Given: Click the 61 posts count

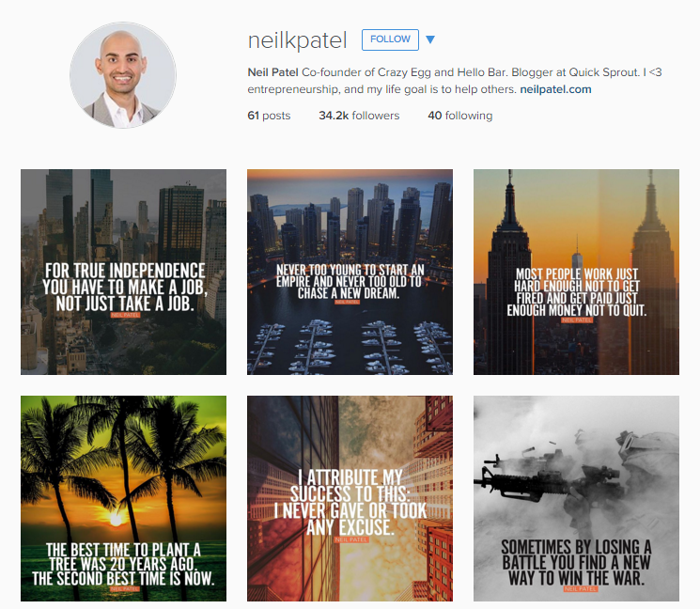Looking at the screenshot, I should pyautogui.click(x=269, y=116).
